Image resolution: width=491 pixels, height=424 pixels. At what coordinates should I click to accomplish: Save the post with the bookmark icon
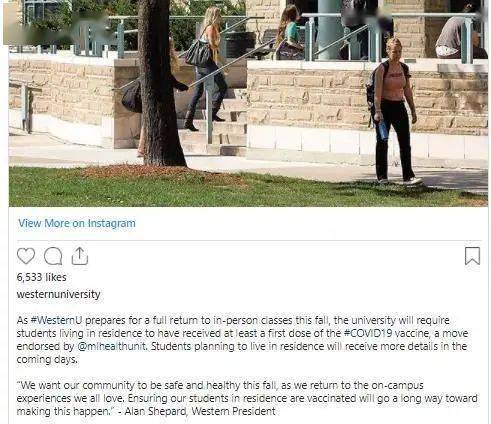click(472, 256)
